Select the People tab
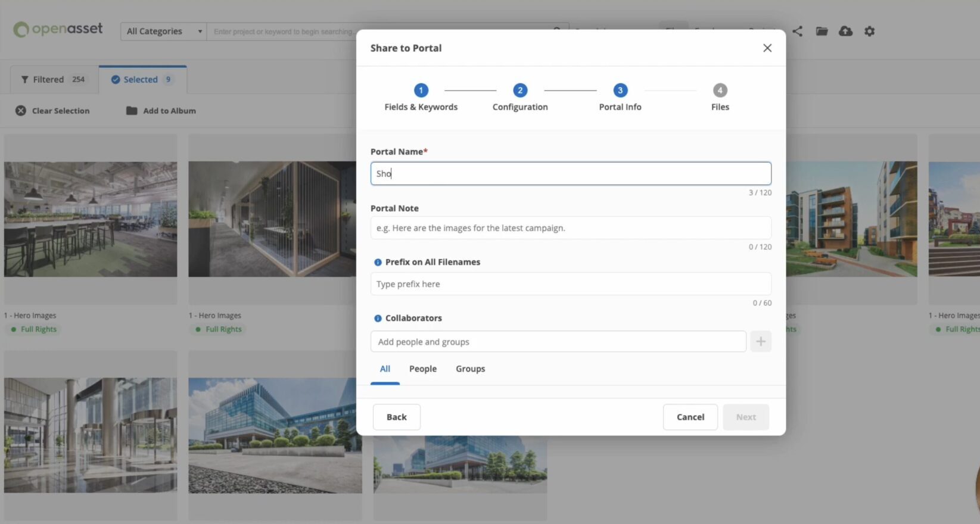The image size is (980, 524). tap(423, 369)
